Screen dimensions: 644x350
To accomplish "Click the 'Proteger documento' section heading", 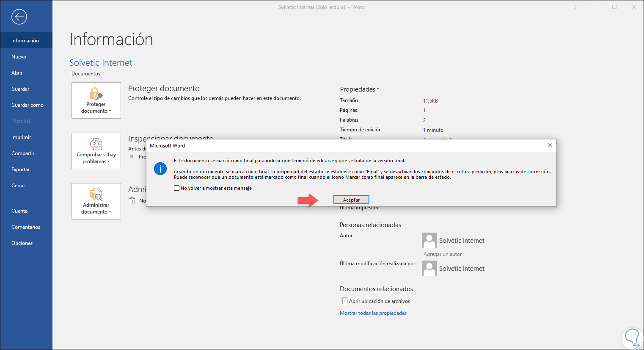I will pyautogui.click(x=164, y=89).
